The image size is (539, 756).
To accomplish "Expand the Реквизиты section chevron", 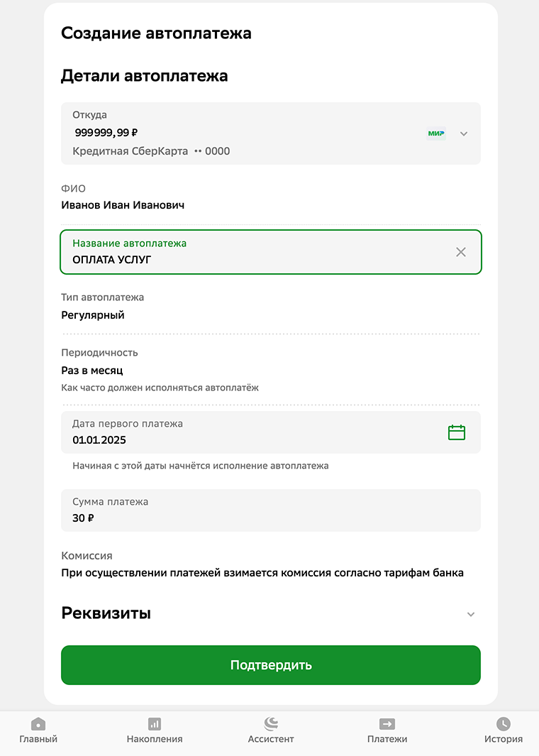I will (x=471, y=614).
